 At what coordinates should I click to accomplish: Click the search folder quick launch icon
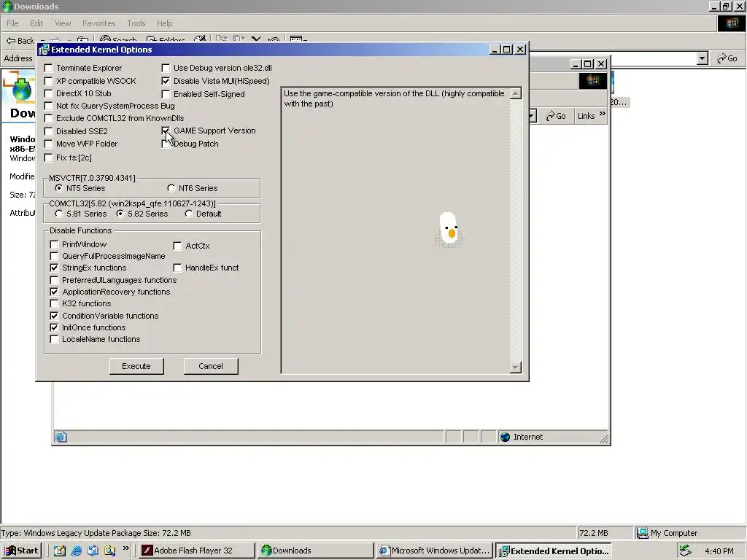click(109, 551)
